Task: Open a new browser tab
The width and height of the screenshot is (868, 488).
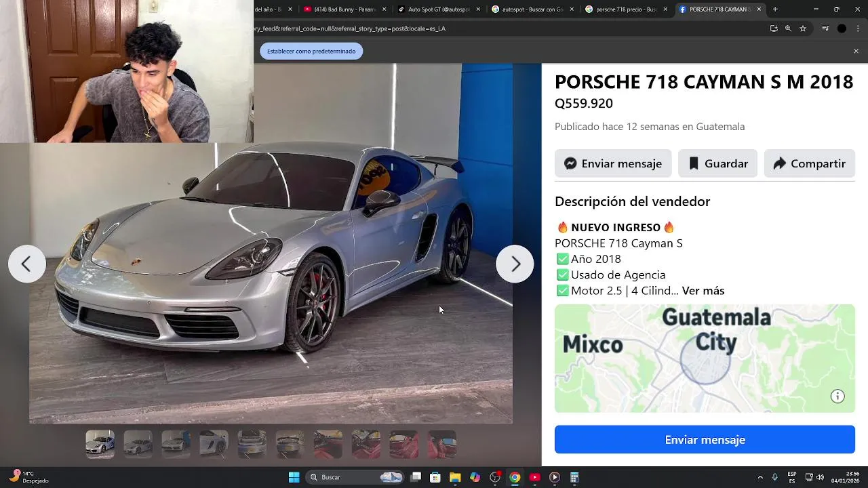Action: pos(775,9)
